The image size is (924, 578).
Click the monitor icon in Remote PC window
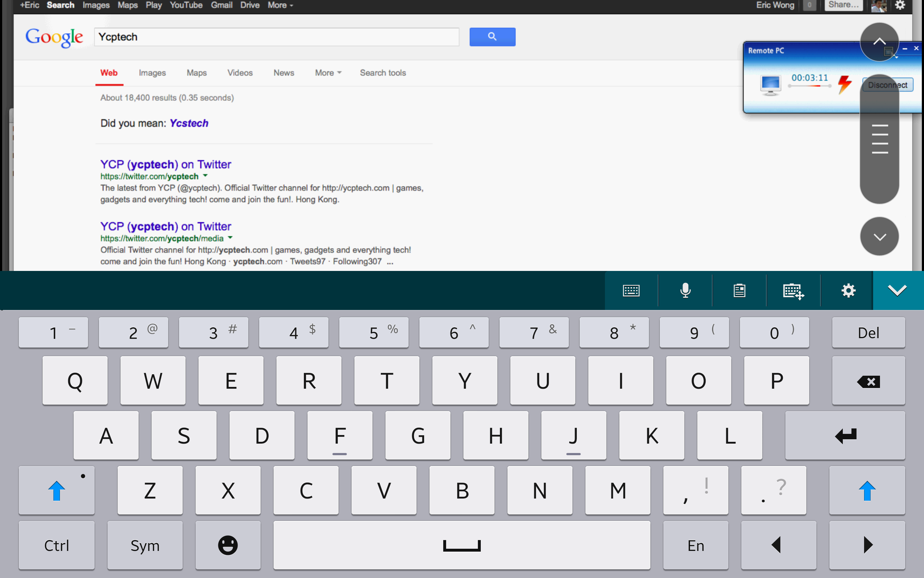[x=771, y=85]
